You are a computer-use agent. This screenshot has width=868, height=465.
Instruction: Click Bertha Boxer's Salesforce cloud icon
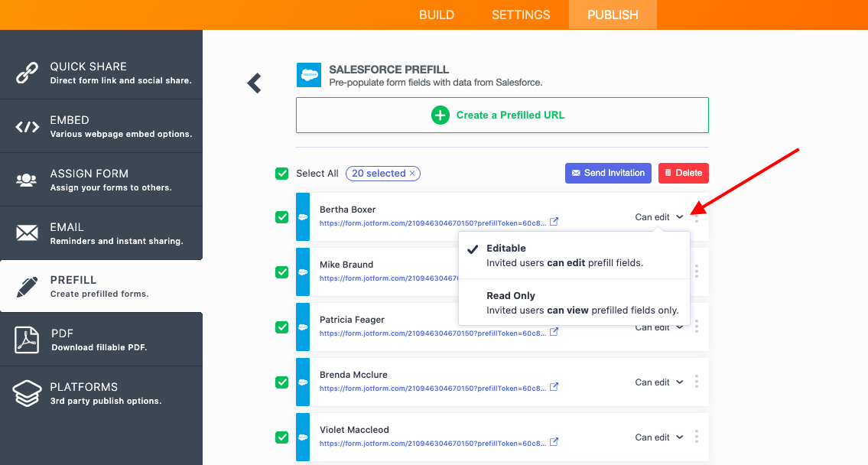(303, 217)
